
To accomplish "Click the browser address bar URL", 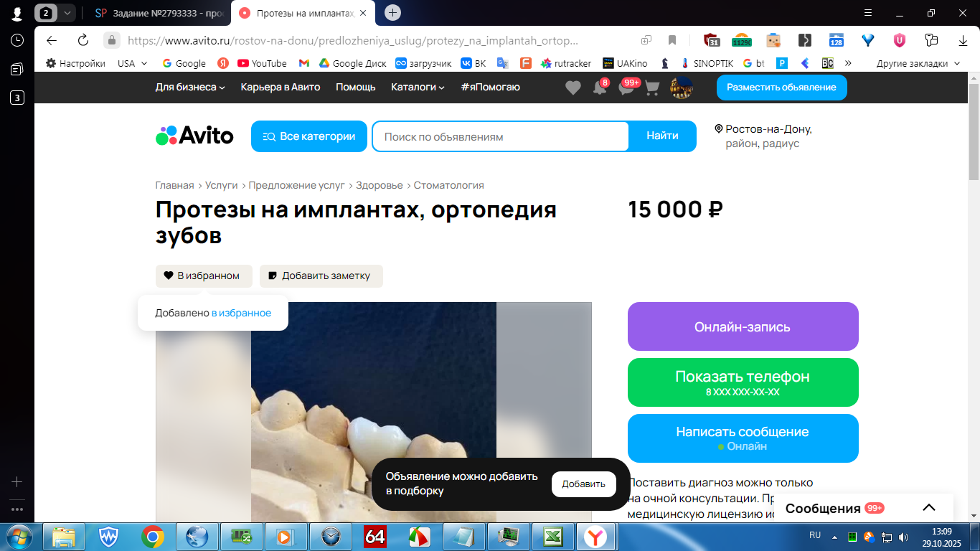I will (353, 40).
